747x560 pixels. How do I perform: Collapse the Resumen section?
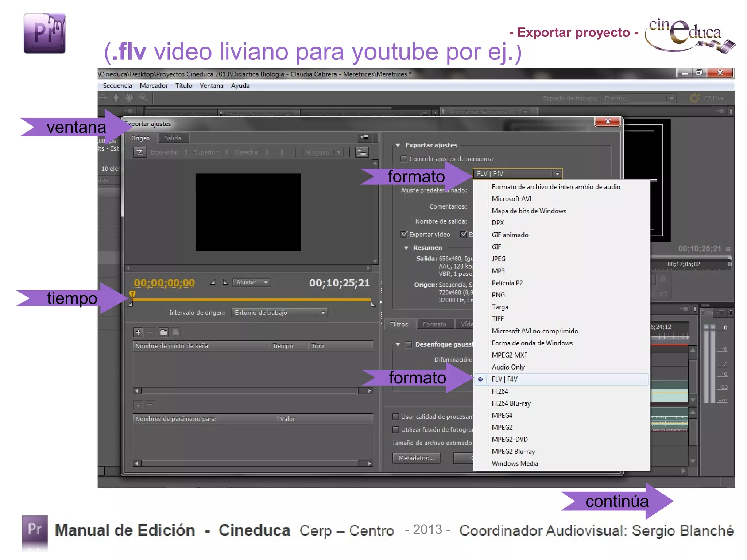point(406,248)
